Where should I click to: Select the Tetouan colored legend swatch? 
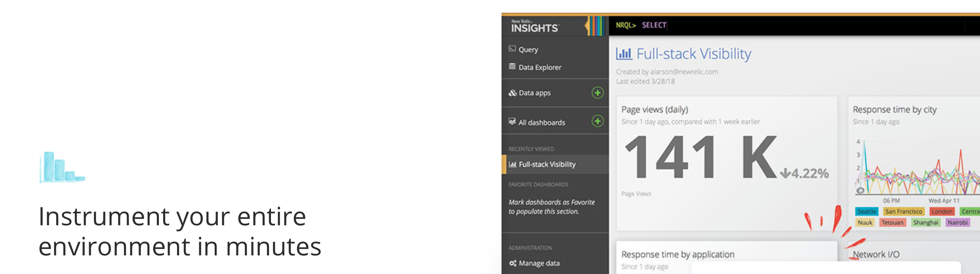pos(892,222)
